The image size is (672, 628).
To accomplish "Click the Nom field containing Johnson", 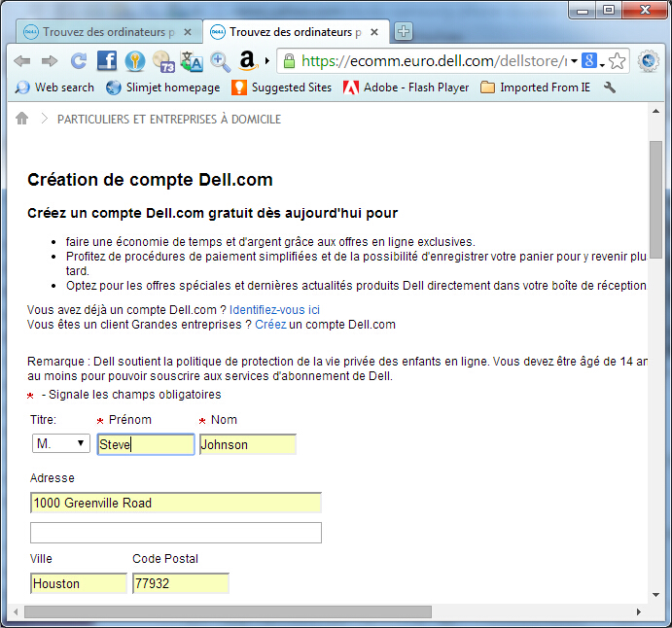I will click(248, 444).
